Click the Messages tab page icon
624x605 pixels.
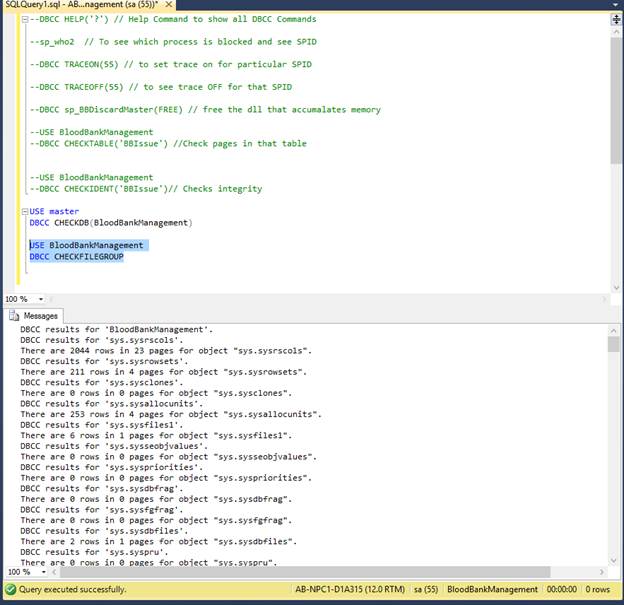14,316
